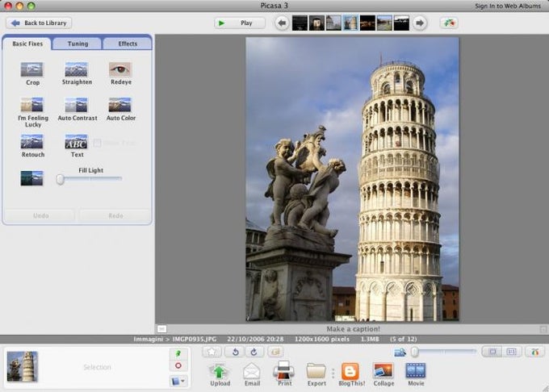
Task: Print the photo via printer icon
Action: click(284, 373)
